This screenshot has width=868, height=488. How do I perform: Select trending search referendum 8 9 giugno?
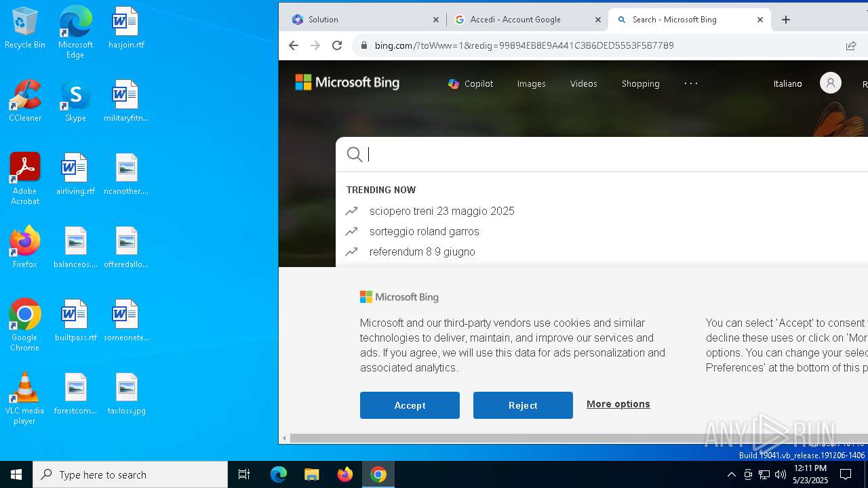[x=422, y=251]
